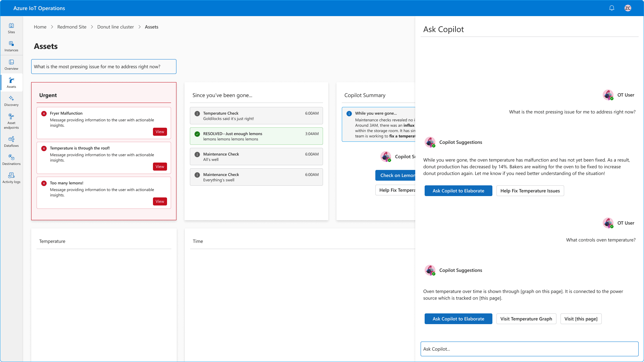Image resolution: width=644 pixels, height=362 pixels.
Task: Click the Redmond Site breadcrumb
Action: pos(72,27)
